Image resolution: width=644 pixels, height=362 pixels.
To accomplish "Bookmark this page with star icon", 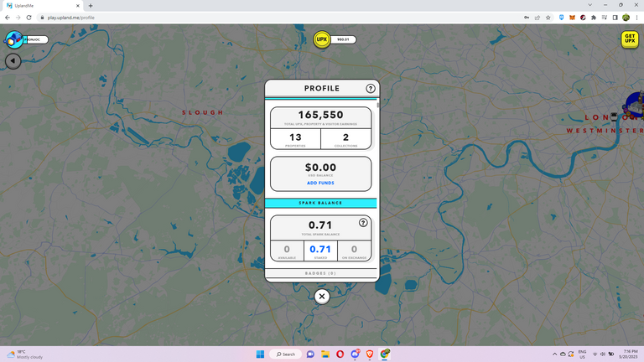I will click(x=548, y=18).
